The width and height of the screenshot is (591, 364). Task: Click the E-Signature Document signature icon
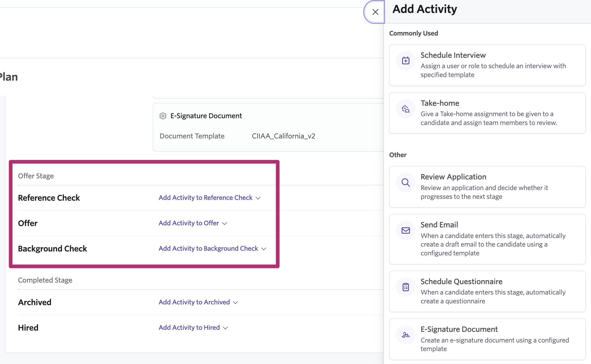click(406, 335)
